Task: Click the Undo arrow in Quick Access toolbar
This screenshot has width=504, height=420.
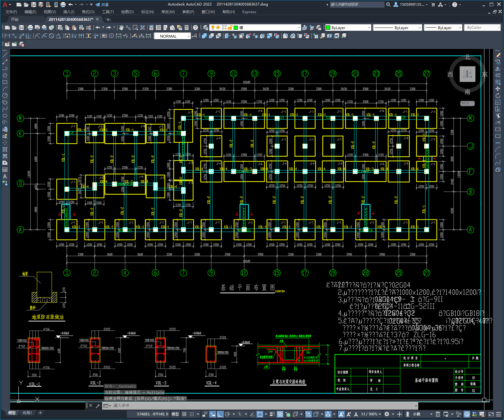Action: (x=71, y=5)
